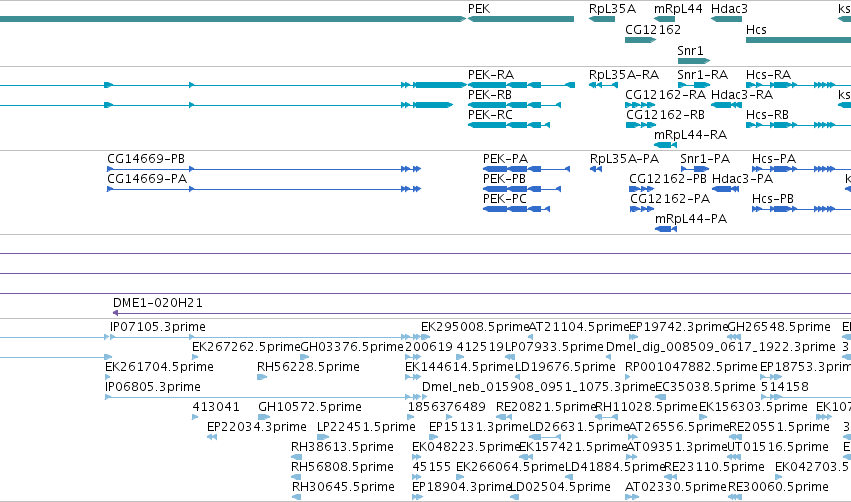851x502 pixels.
Task: Click the transcript glyph beneath mRpL44-RA
Action: point(665,145)
